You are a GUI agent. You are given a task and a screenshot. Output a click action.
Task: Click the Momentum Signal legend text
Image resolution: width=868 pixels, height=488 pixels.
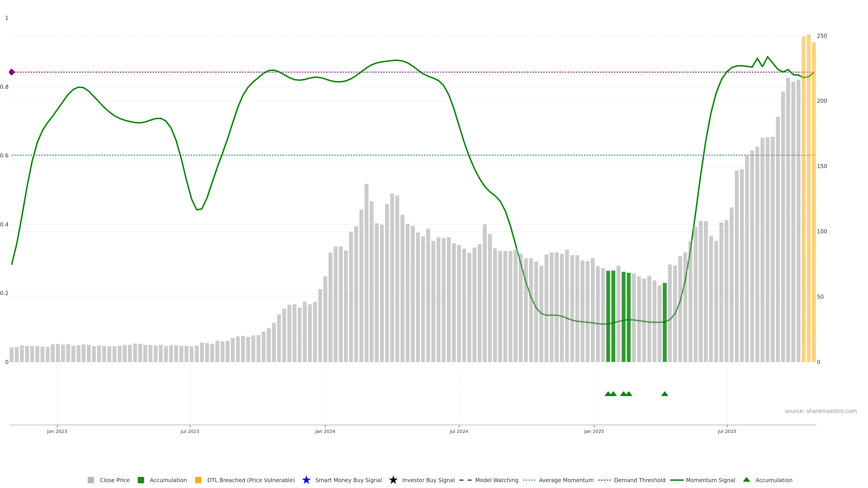pyautogui.click(x=710, y=480)
